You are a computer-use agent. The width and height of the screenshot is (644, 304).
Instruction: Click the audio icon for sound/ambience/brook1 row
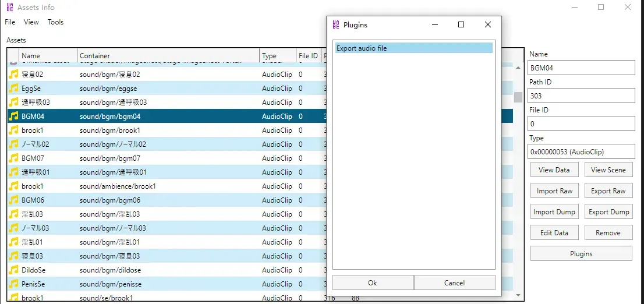click(x=14, y=186)
